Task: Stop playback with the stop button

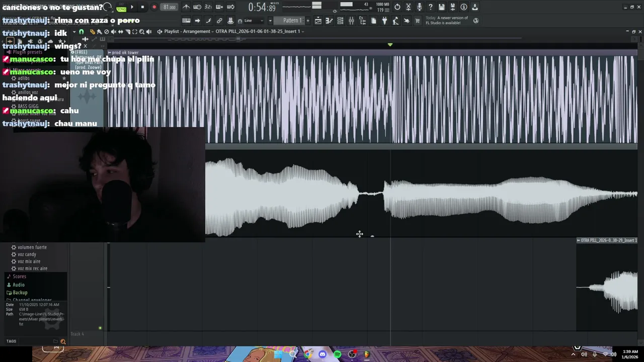Action: pyautogui.click(x=142, y=7)
